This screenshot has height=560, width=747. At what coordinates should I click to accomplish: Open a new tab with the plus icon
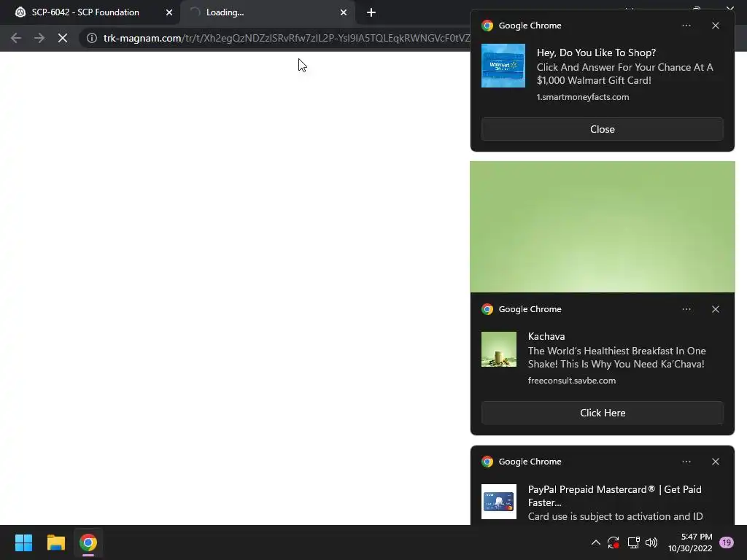[x=371, y=12]
